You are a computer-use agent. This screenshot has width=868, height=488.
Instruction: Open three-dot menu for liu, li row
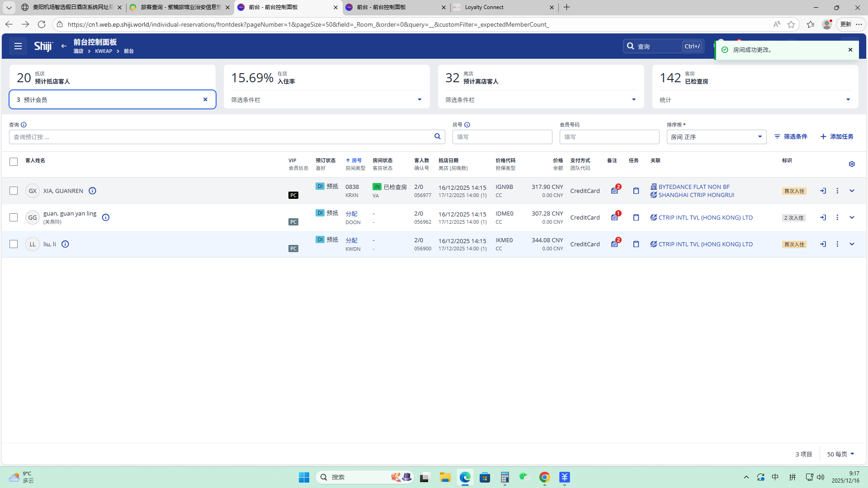(x=837, y=244)
